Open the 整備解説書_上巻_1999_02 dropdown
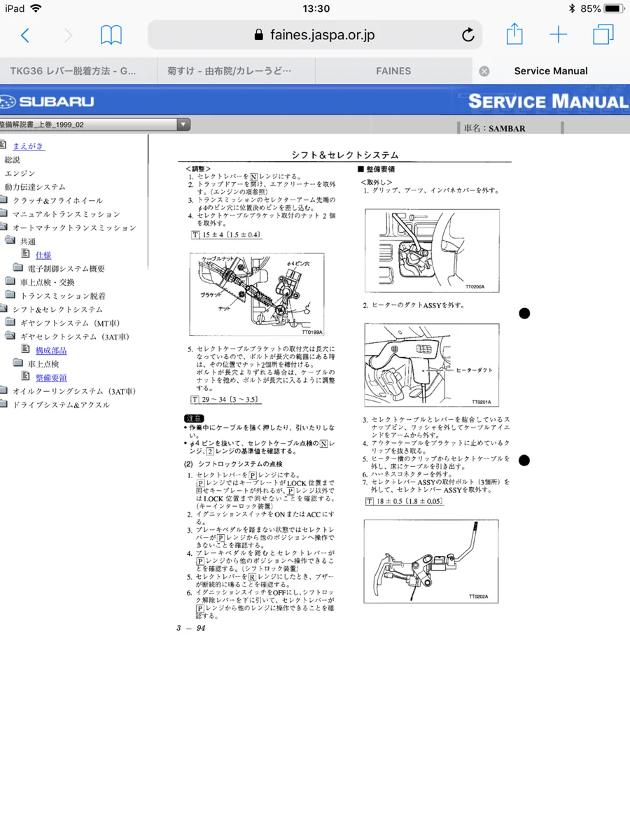 point(94,125)
